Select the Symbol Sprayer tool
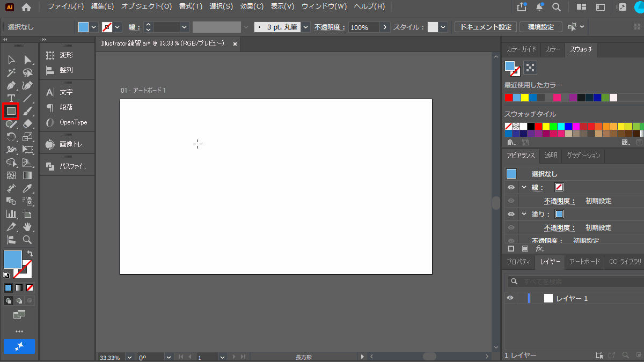This screenshot has width=644, height=362. point(28,201)
